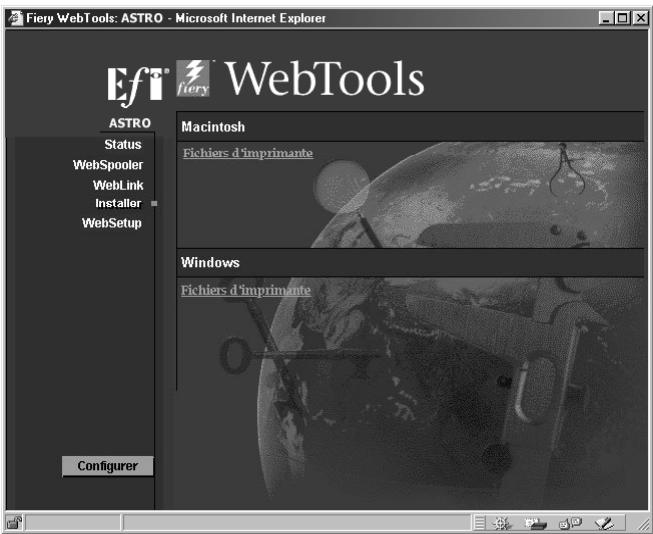Click the Configurer button
Image resolution: width=653 pixels, height=534 pixels.
pos(107,466)
